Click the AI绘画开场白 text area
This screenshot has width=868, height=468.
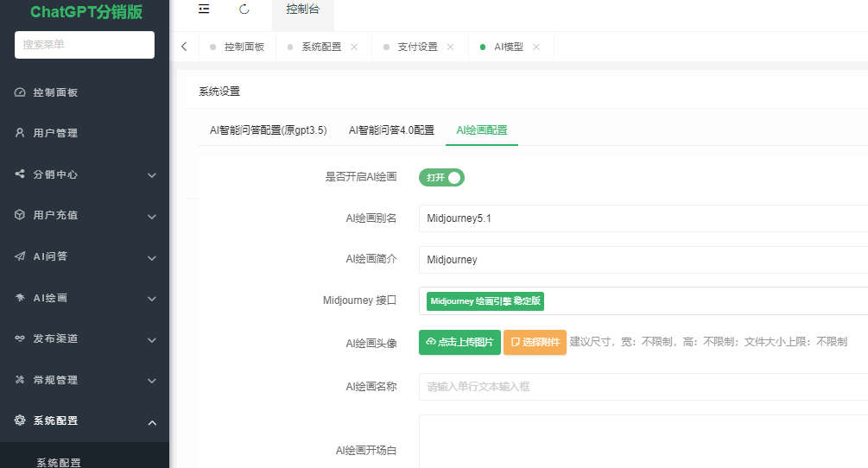pyautogui.click(x=643, y=441)
